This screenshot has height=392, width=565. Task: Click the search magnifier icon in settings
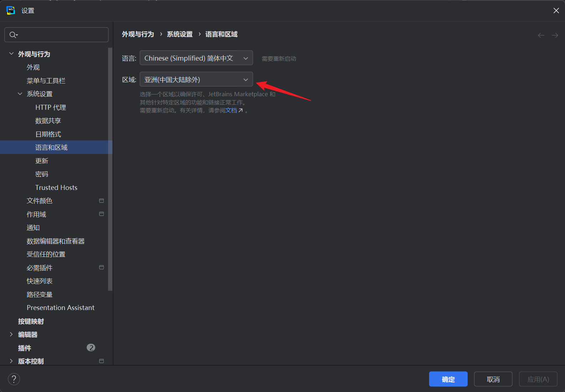click(x=13, y=35)
